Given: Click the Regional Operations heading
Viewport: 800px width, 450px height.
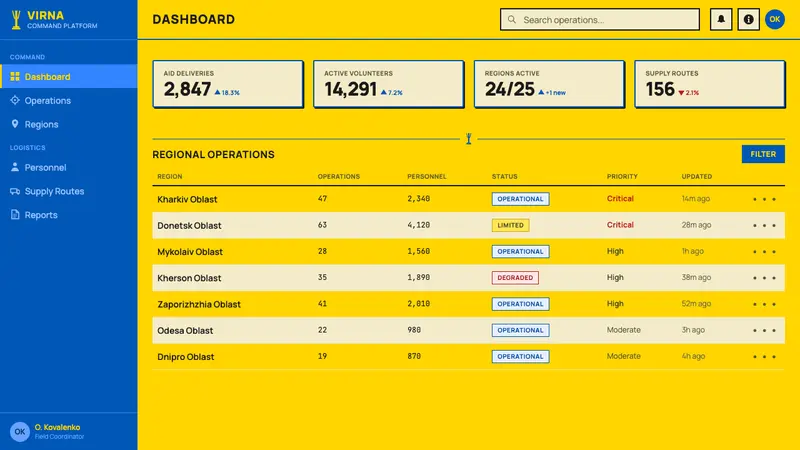Looking at the screenshot, I should tap(213, 155).
